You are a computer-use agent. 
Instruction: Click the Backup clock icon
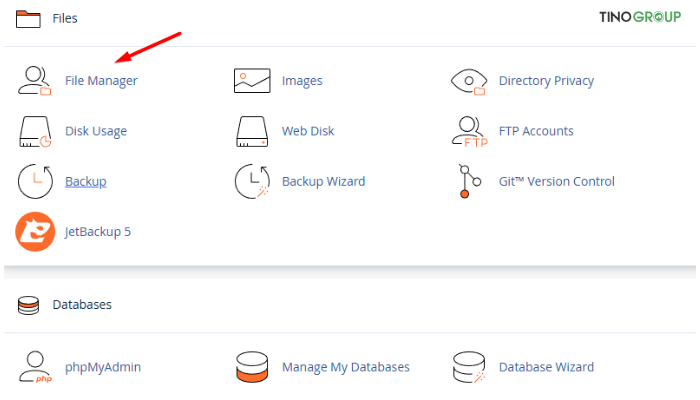(35, 181)
